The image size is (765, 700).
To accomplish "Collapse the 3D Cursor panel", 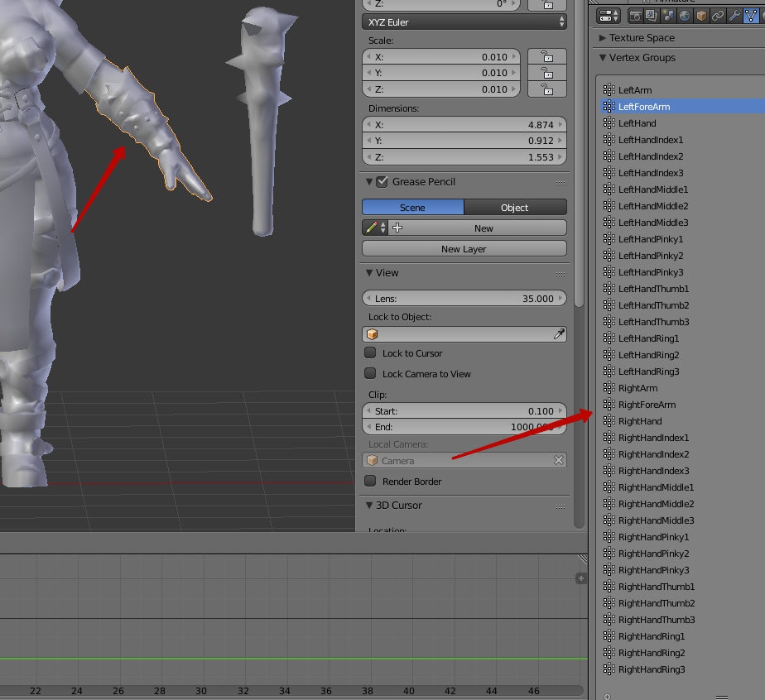I will tap(369, 506).
